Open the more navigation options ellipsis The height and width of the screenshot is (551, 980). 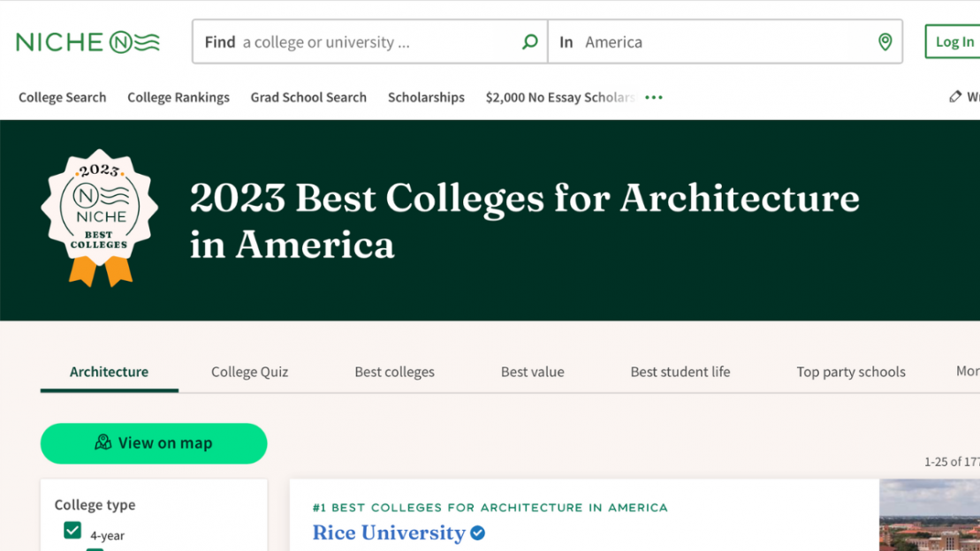tap(654, 97)
